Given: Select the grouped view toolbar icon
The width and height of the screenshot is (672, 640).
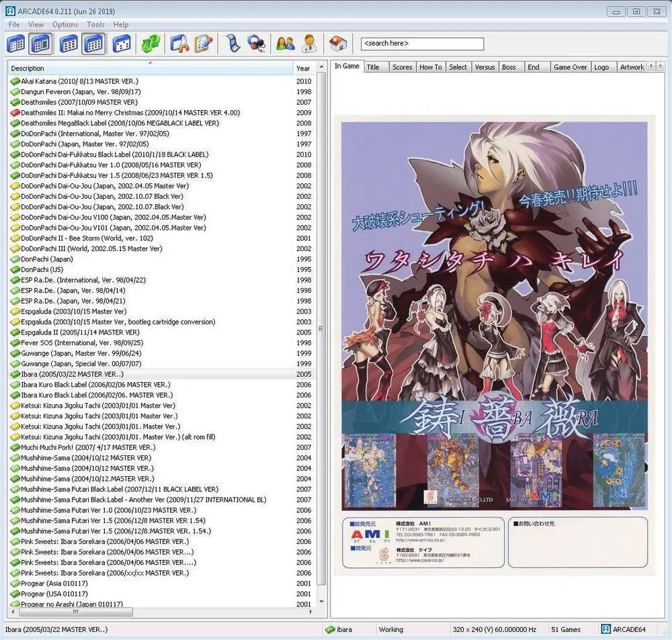Looking at the screenshot, I should tap(122, 44).
